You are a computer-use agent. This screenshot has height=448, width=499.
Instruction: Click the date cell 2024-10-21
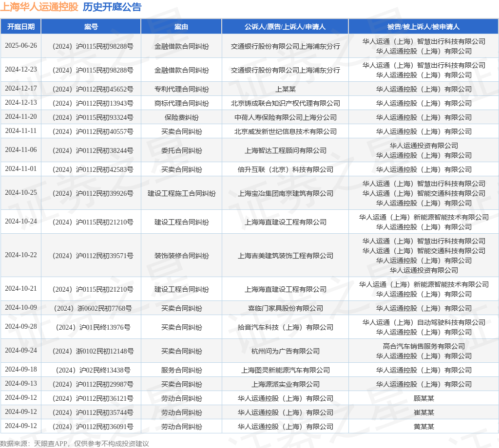21,289
